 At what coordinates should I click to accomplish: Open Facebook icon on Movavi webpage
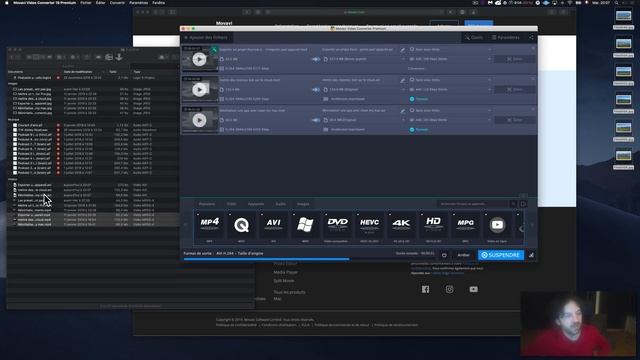(x=425, y=289)
